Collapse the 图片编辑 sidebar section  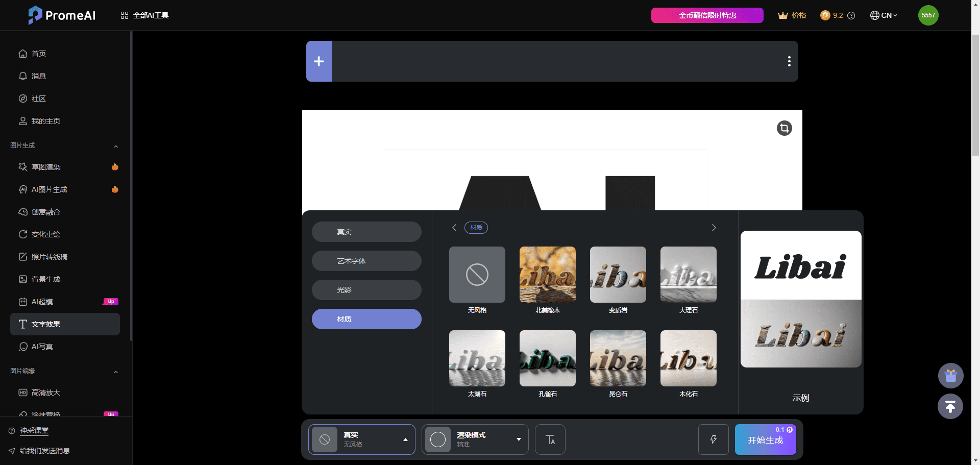pos(116,372)
